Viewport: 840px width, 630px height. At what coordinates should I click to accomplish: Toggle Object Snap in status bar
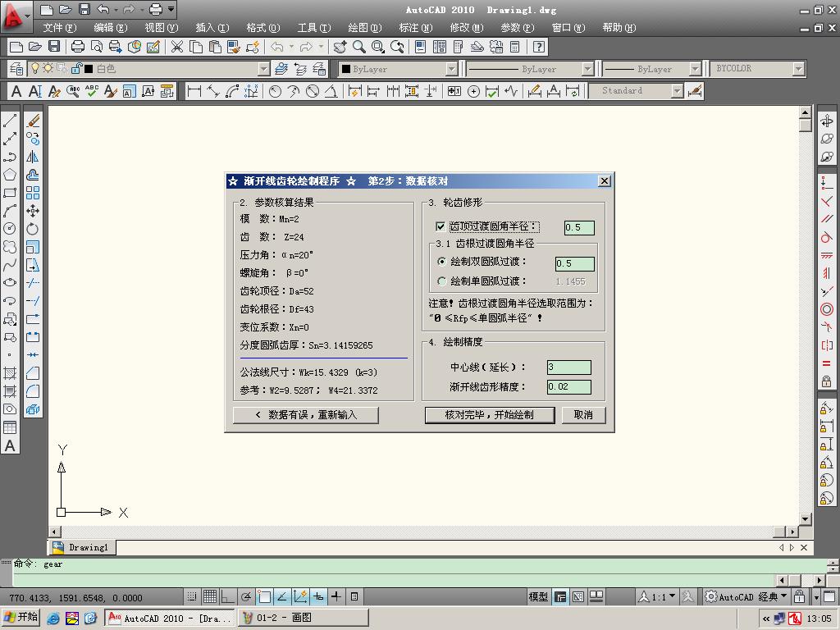pyautogui.click(x=264, y=596)
